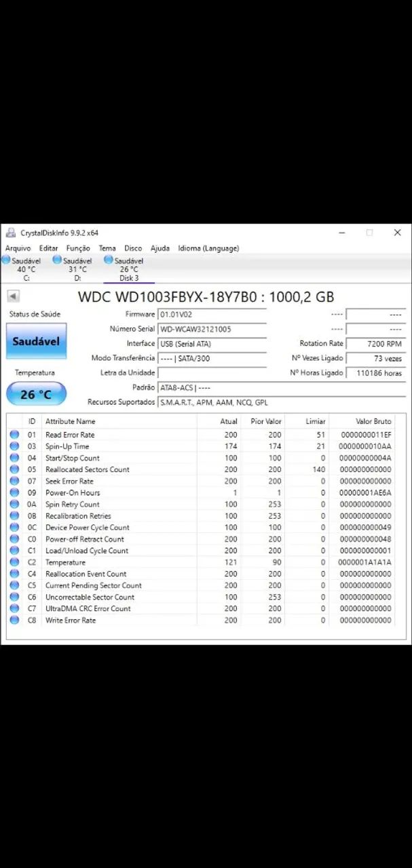
Task: Select the Reallocated Sectors Count attribute name
Action: pos(87,469)
